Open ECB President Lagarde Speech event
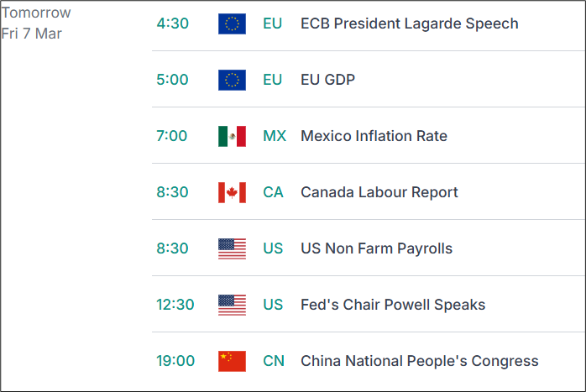This screenshot has width=586, height=392. pyautogui.click(x=409, y=24)
